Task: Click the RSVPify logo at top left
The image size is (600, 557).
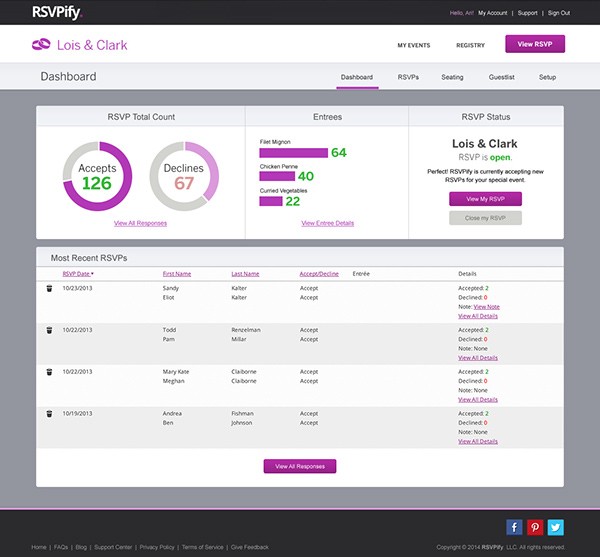Action: (56, 13)
